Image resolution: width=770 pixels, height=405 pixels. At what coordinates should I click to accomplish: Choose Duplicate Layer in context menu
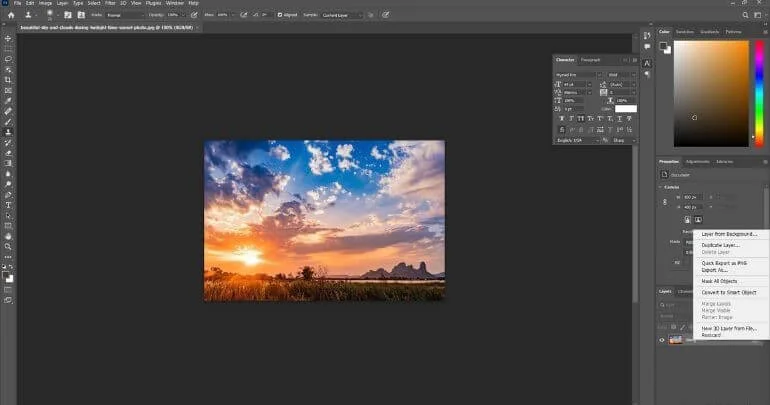click(720, 245)
